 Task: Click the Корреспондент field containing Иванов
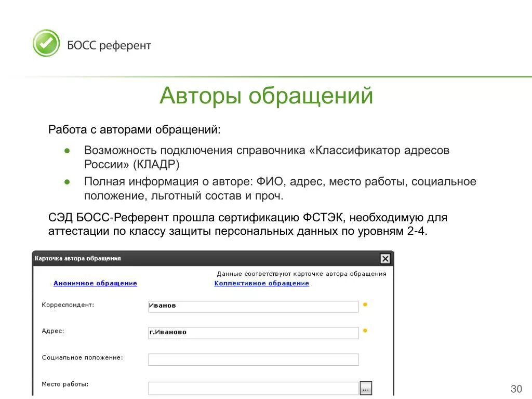pyautogui.click(x=253, y=307)
